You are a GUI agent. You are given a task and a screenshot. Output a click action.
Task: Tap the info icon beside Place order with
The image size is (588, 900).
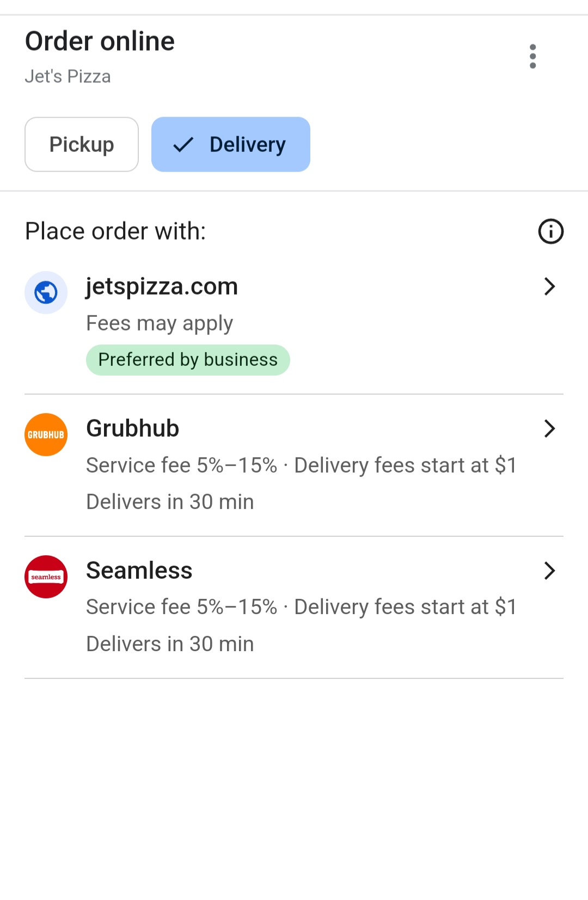pyautogui.click(x=550, y=231)
